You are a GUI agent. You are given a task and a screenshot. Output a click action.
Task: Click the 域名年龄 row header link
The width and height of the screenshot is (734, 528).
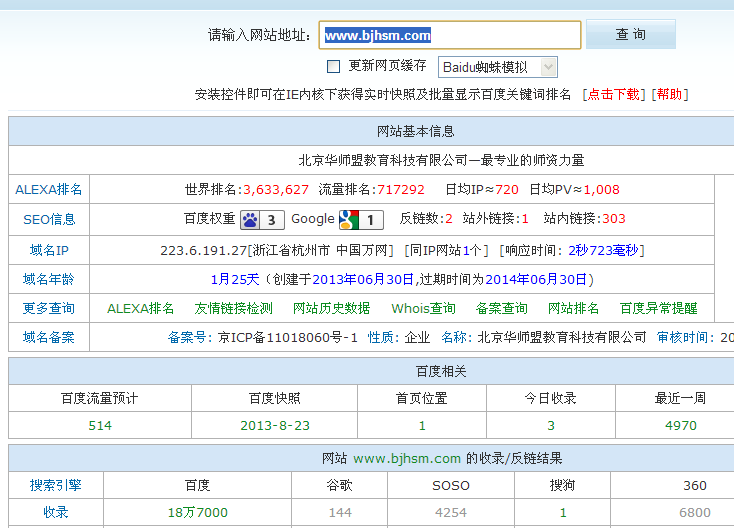pyautogui.click(x=49, y=279)
